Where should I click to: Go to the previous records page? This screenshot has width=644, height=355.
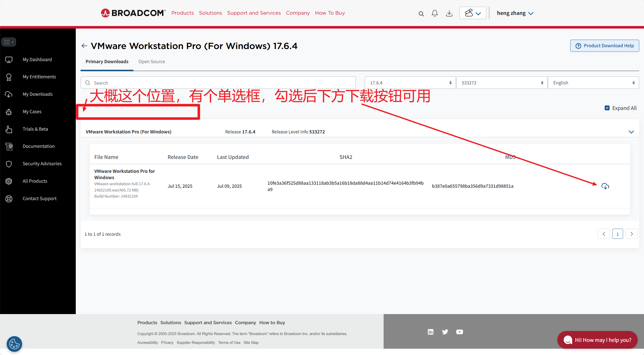(604, 234)
